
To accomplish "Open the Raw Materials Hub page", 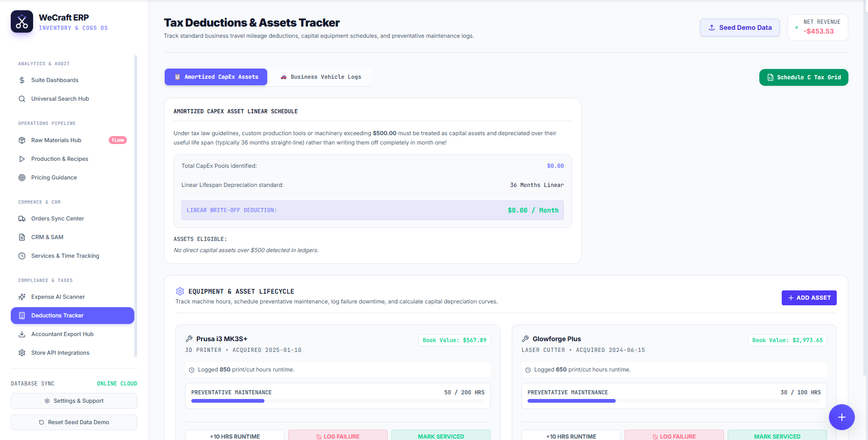I will (x=72, y=140).
